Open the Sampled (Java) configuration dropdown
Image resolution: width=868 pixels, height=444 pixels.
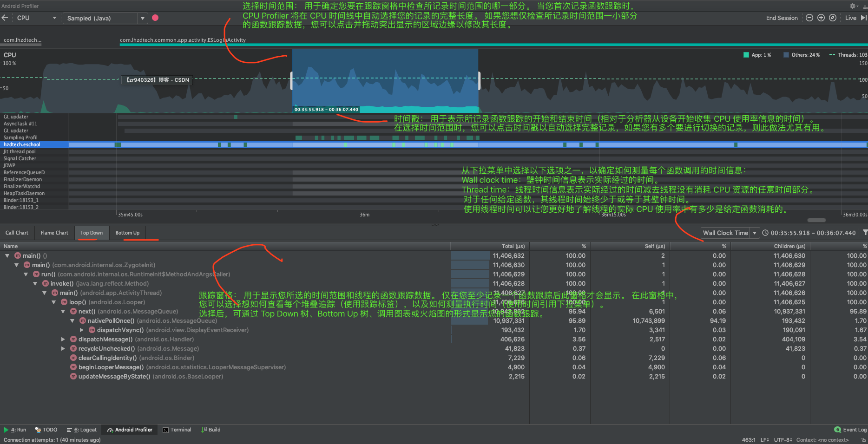tap(105, 19)
